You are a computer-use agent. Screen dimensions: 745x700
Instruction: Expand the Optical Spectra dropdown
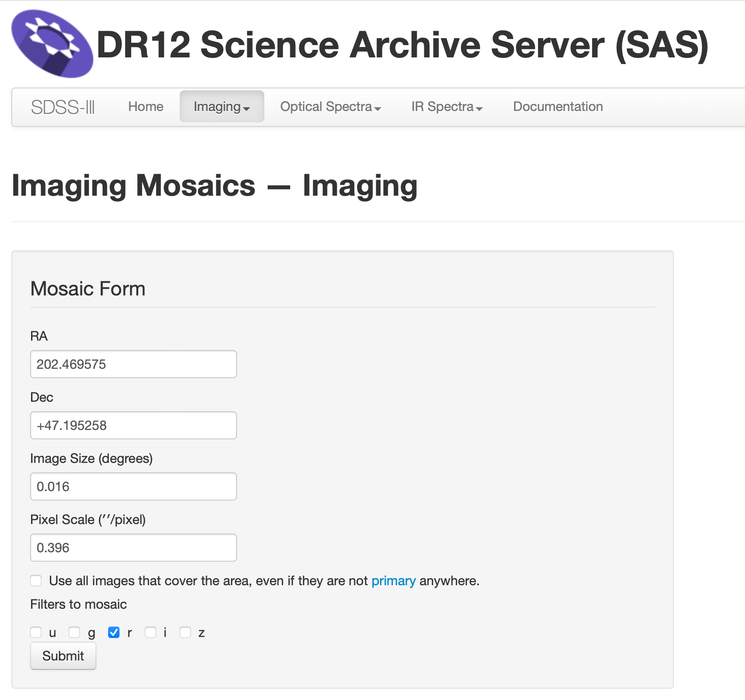(x=330, y=107)
